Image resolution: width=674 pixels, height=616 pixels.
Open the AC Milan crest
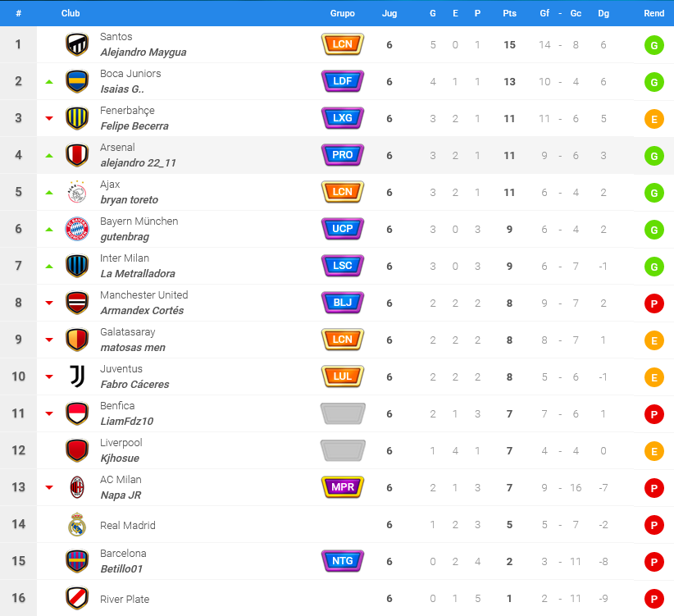point(77,487)
